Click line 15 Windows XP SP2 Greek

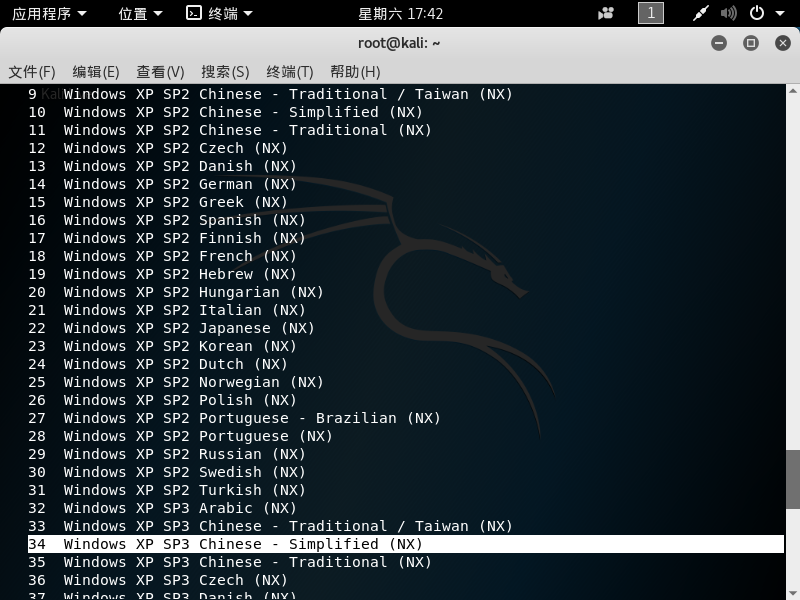click(x=158, y=202)
